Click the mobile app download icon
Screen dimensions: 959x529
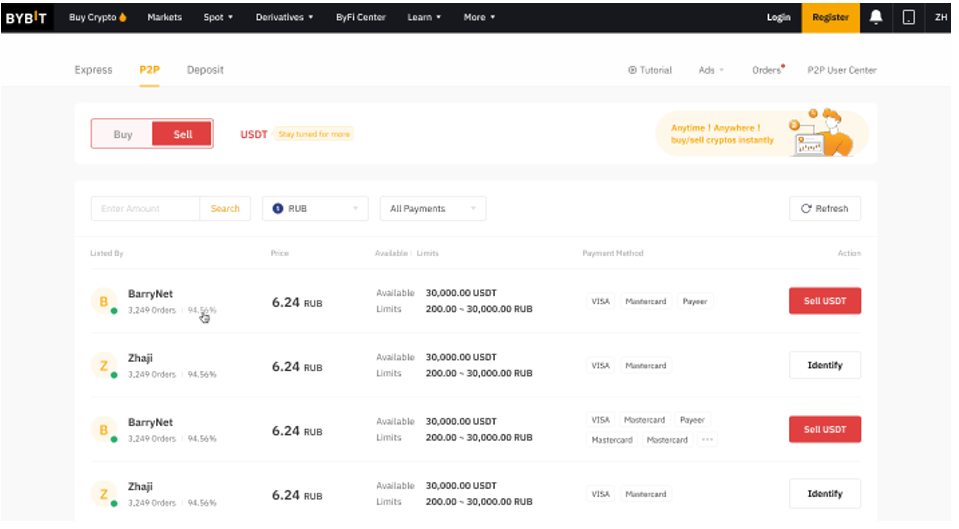tap(908, 17)
